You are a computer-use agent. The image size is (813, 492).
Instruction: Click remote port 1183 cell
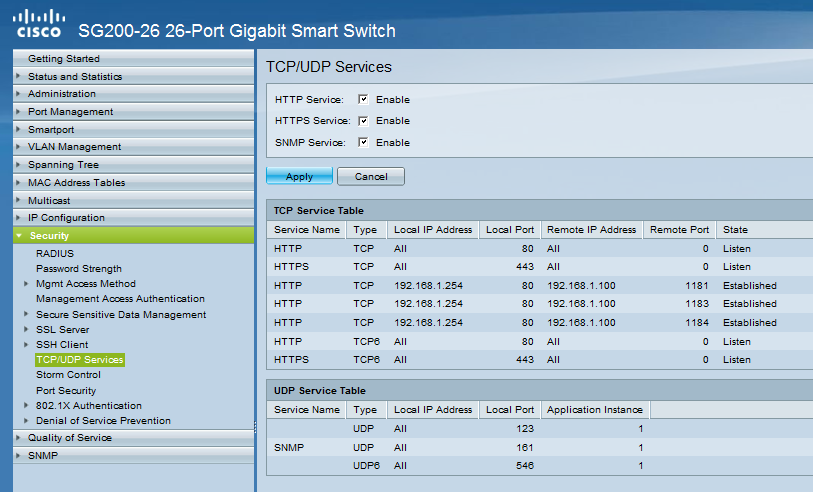coord(696,304)
